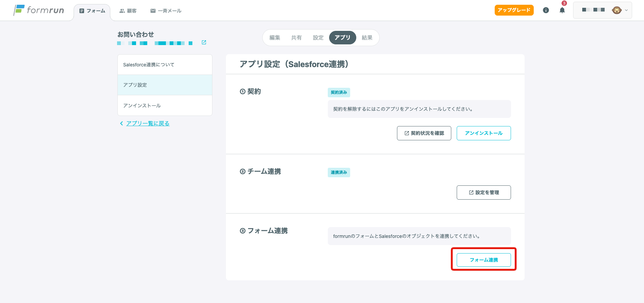Open the フォーム tab in the header
Viewport: 644px width, 303px height.
pyautogui.click(x=92, y=11)
